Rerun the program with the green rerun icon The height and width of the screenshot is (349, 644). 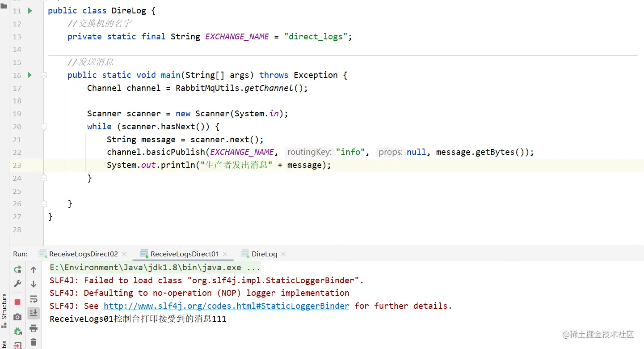point(17,269)
